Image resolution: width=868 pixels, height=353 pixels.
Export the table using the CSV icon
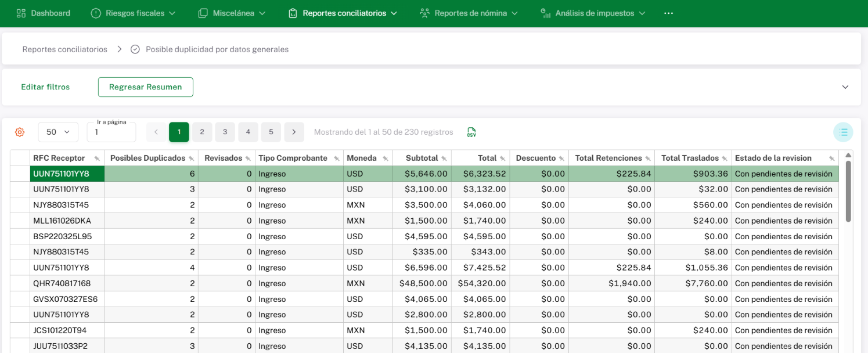[x=471, y=132]
